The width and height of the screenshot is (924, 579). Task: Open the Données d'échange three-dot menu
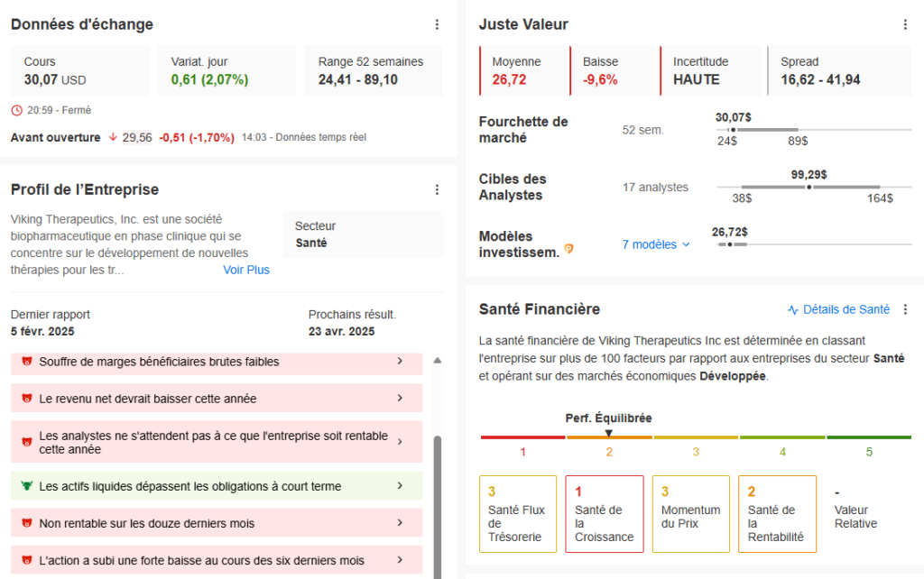[x=437, y=24]
